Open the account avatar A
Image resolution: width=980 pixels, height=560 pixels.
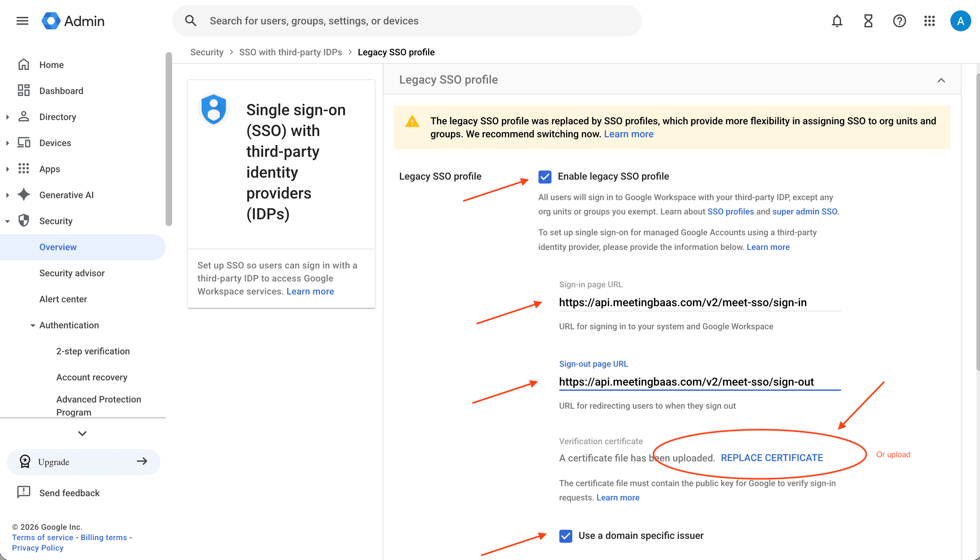(x=960, y=21)
